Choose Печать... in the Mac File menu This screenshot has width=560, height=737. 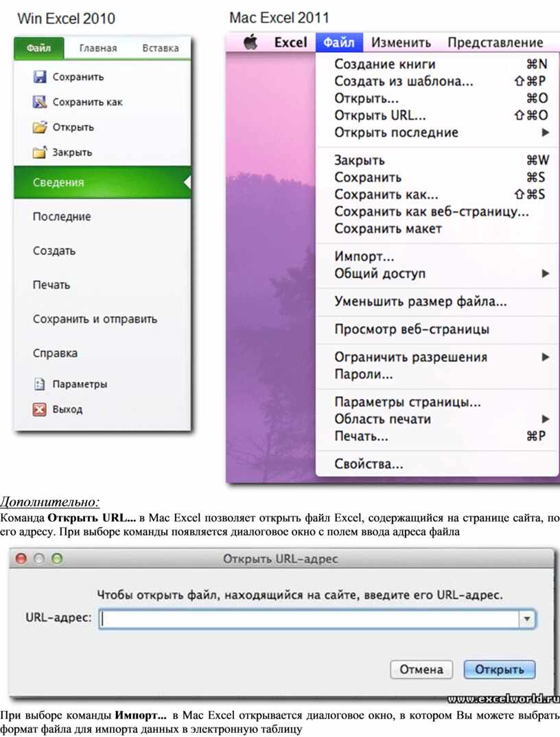point(437,436)
